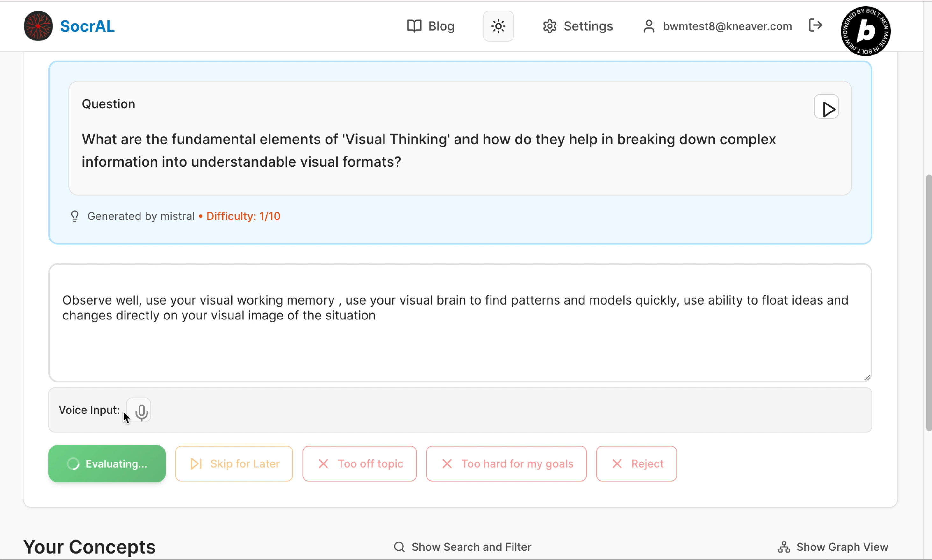Click the lightbulb icon by Generated by mistral
932x560 pixels.
75,216
